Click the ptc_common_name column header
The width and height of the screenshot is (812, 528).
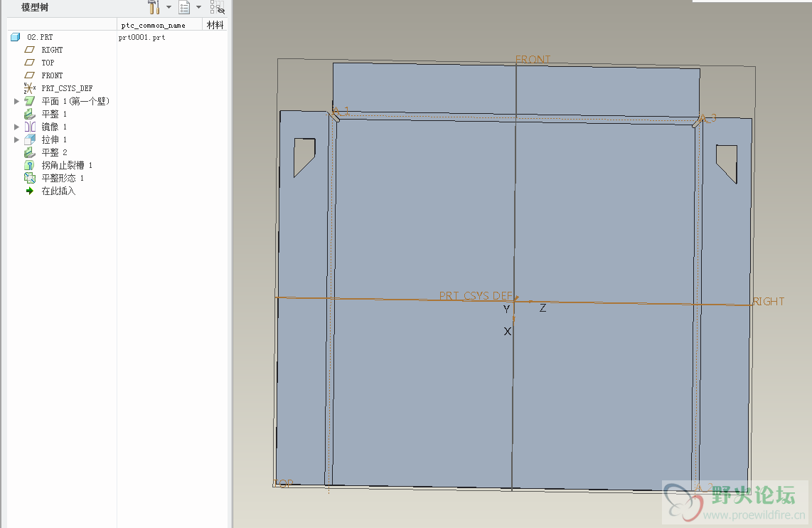[x=154, y=25]
